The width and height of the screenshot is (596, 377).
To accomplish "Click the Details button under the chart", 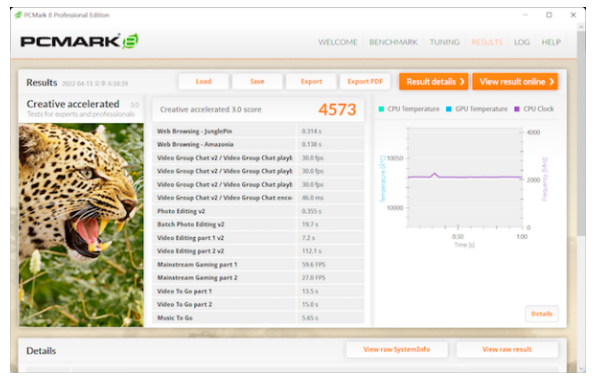I will click(542, 314).
